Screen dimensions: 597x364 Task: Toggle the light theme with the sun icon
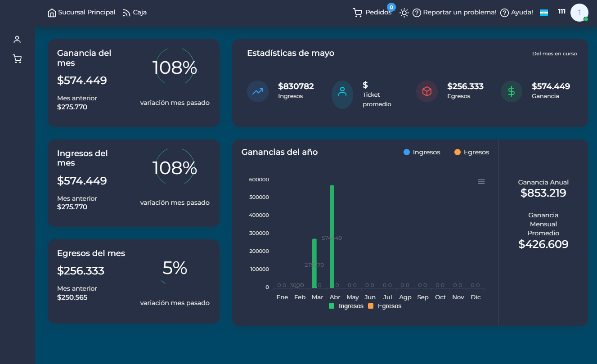pos(404,13)
